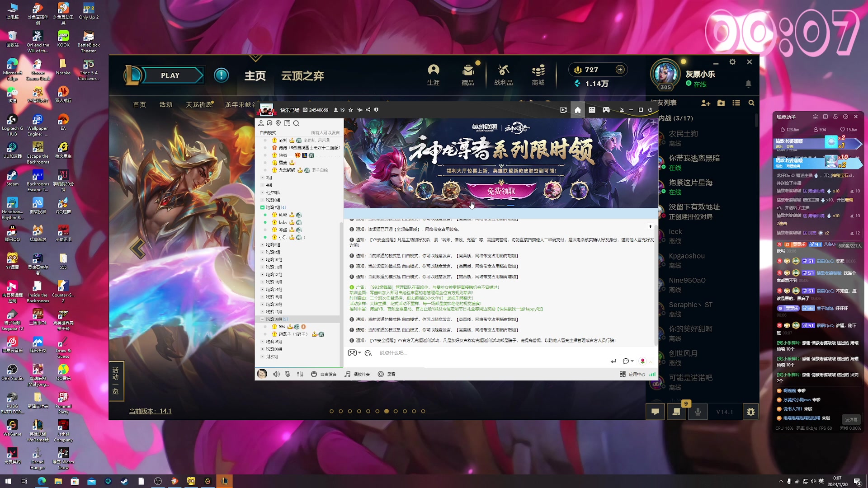
Task: Collapse the 吃鸡18组 channel group
Action: [262, 319]
